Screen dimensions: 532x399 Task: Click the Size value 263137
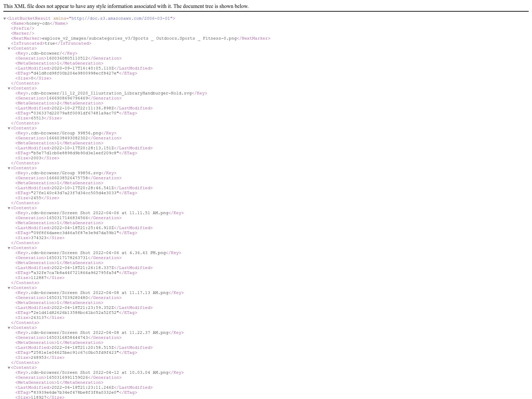[x=39, y=318]
